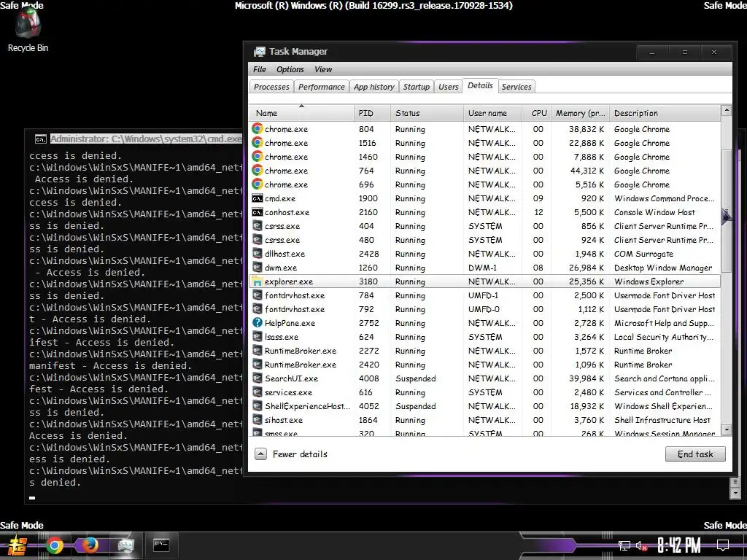Open the View menu in Task Manager
Viewport: 747px width, 560px height.
click(x=323, y=69)
